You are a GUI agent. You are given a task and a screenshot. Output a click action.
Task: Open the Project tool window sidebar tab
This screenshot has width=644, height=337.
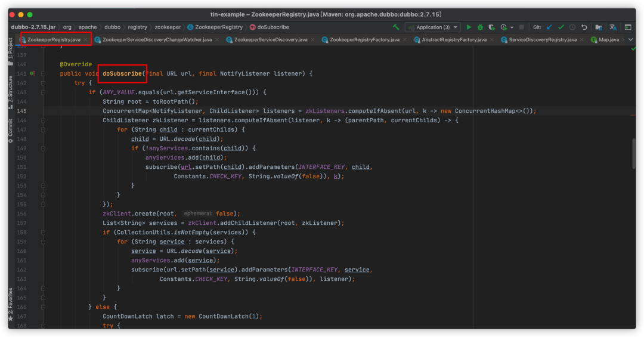click(x=11, y=51)
